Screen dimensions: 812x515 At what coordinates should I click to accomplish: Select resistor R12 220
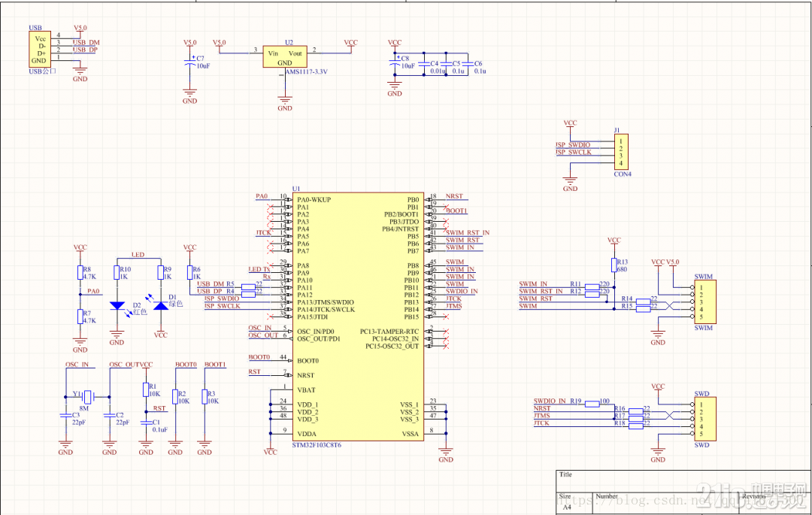592,295
